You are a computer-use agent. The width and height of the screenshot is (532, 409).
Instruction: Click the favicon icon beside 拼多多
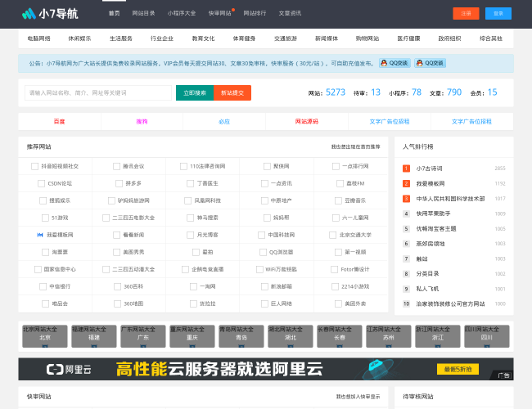(x=119, y=183)
